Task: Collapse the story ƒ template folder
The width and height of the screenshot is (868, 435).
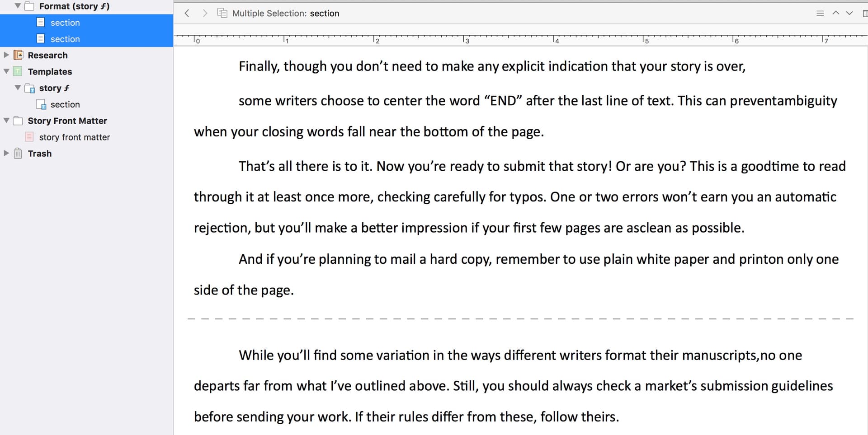Action: point(18,88)
